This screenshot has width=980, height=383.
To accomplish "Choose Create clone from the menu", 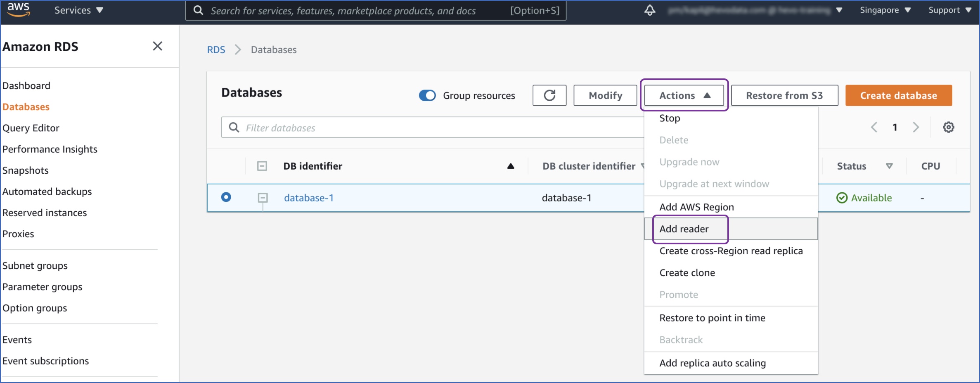I will [x=687, y=272].
